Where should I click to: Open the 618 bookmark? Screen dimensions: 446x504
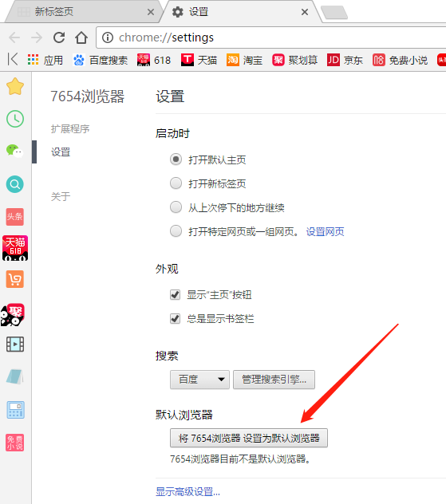point(154,60)
